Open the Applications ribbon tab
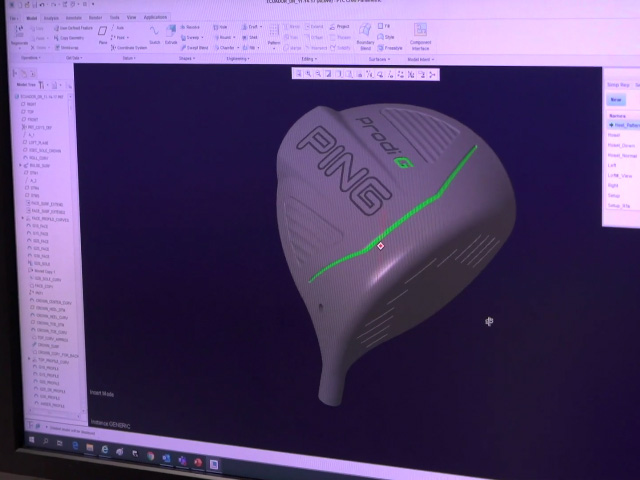Image resolution: width=640 pixels, height=480 pixels. pyautogui.click(x=156, y=17)
